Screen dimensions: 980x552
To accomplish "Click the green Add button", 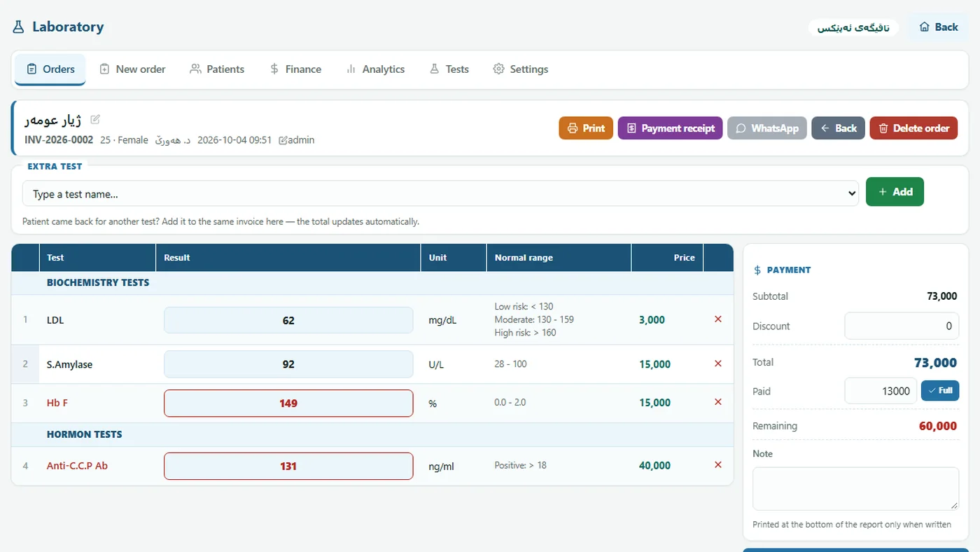I will click(x=895, y=192).
